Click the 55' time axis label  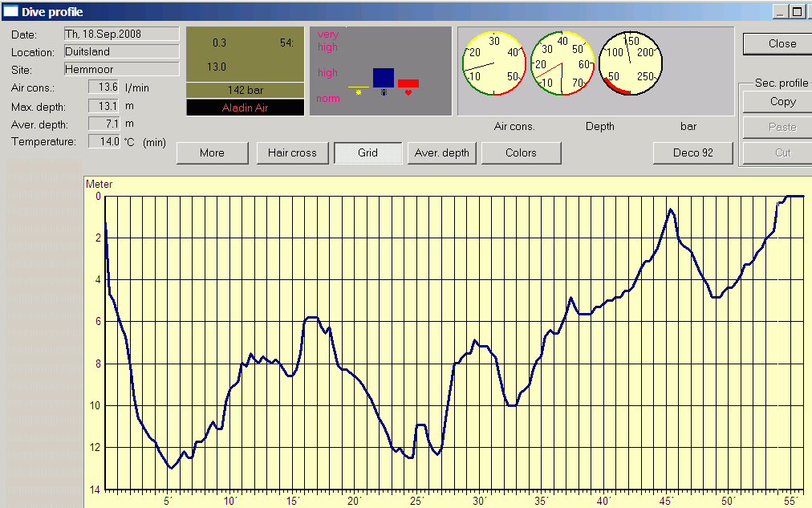790,501
